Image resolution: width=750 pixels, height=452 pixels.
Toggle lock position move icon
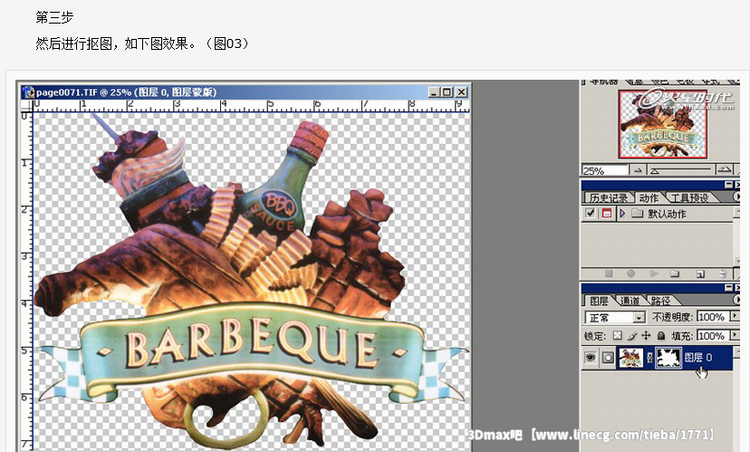646,336
